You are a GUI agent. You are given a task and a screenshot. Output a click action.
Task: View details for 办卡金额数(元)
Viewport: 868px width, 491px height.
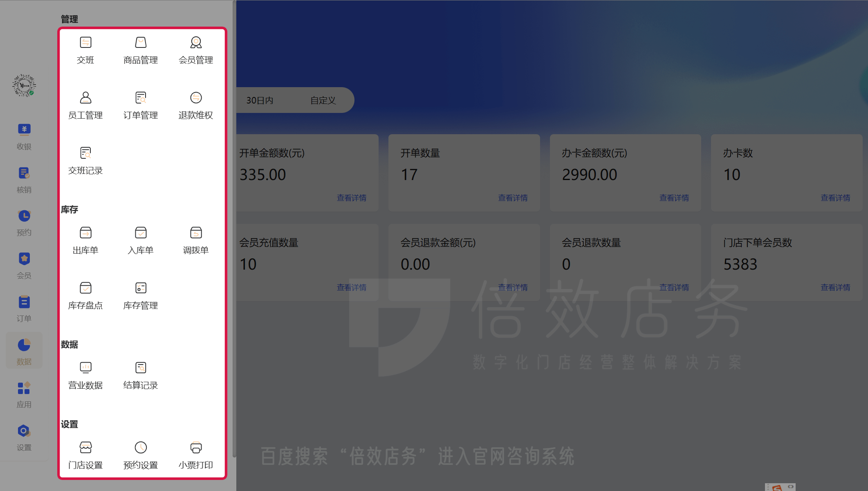[674, 198]
